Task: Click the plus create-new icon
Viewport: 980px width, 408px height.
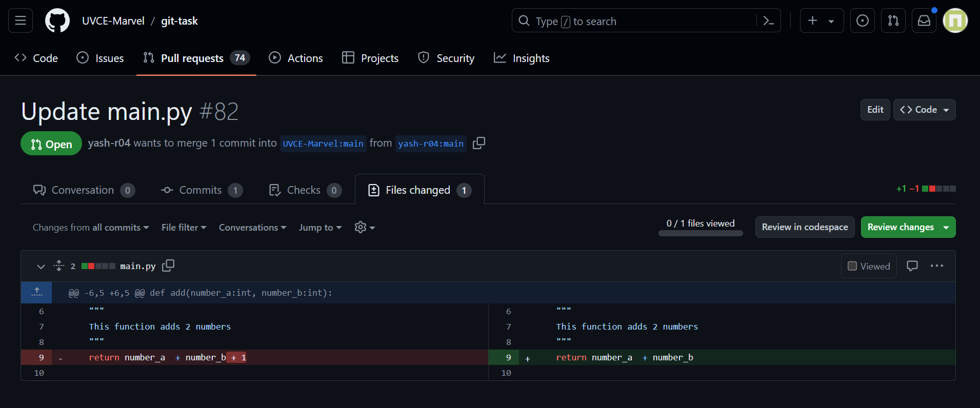Action: [x=813, y=21]
